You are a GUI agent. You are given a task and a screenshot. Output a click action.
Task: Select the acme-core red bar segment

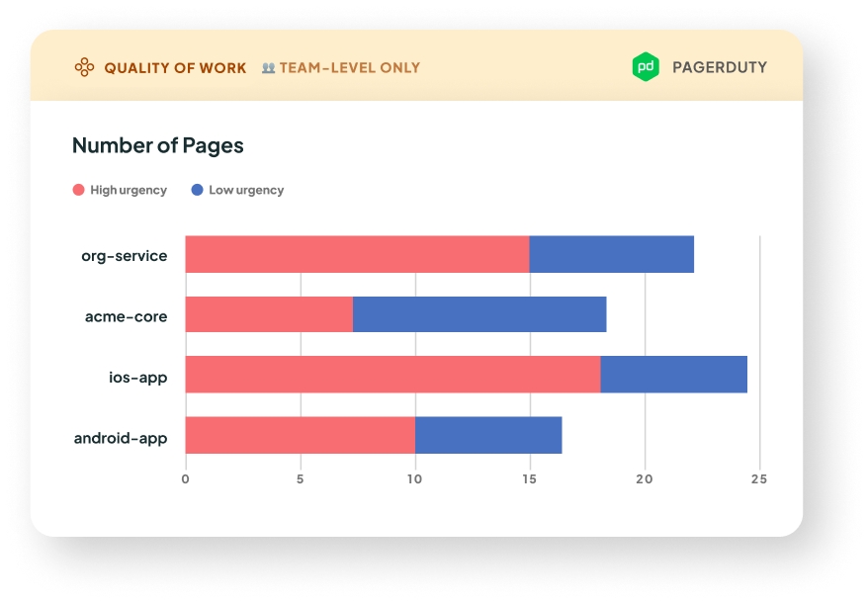point(269,314)
